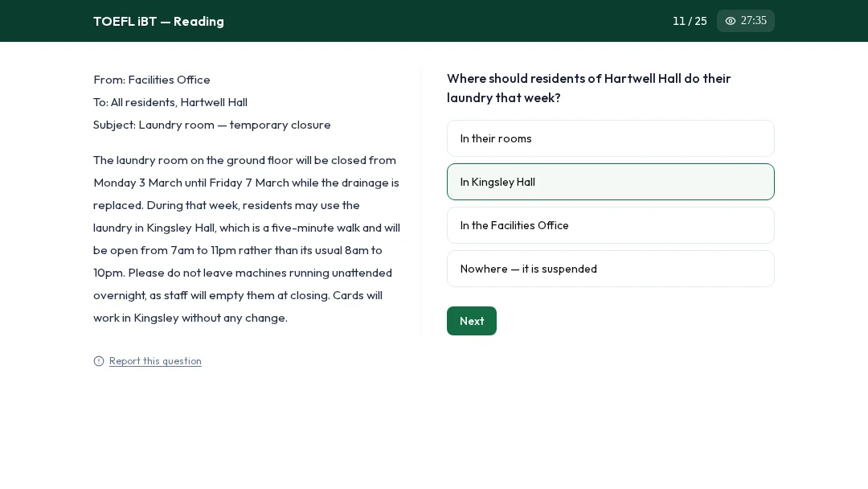This screenshot has height=489, width=868.
Task: Click 'To: All residents, Hartwell Hall' line
Action: pyautogui.click(x=170, y=102)
